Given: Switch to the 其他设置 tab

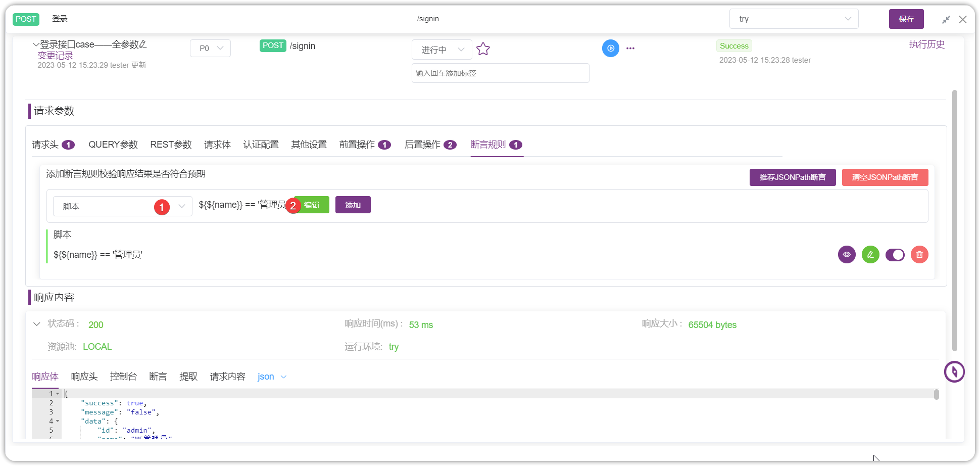Looking at the screenshot, I should pyautogui.click(x=309, y=145).
